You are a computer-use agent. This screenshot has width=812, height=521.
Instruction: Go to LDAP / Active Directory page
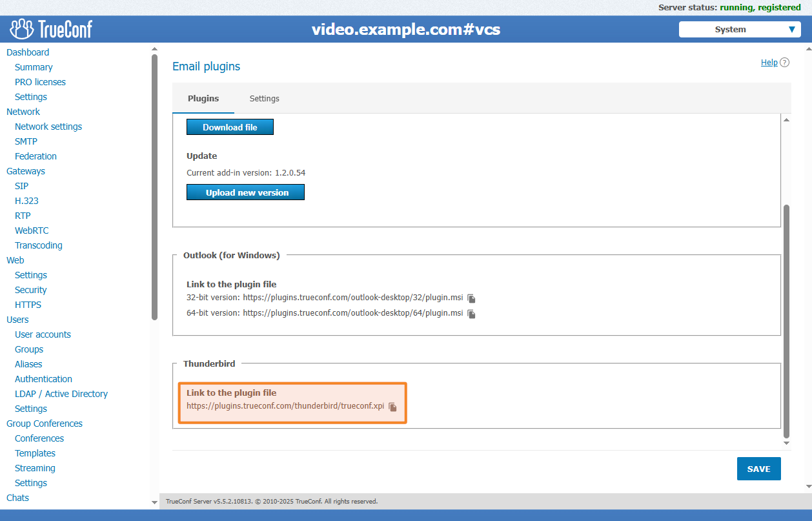[x=61, y=394]
